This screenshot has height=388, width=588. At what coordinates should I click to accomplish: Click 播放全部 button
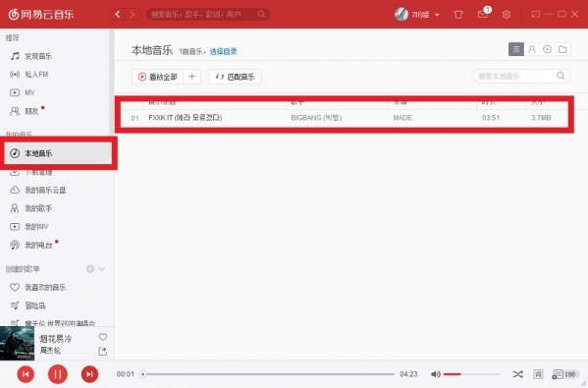point(157,77)
